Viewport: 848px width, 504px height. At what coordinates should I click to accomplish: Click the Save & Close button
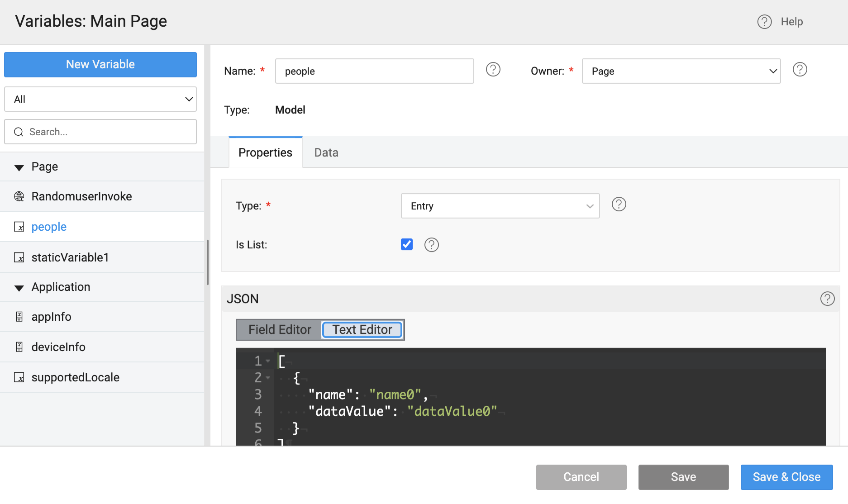tap(786, 477)
